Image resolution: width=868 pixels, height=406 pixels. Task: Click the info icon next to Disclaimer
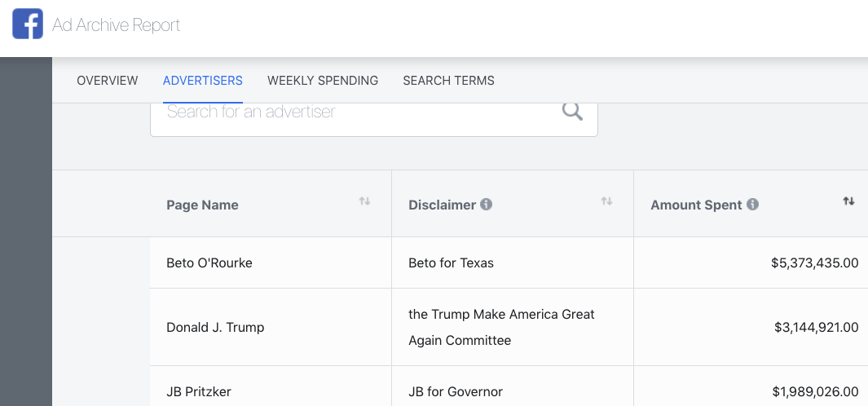tap(486, 205)
